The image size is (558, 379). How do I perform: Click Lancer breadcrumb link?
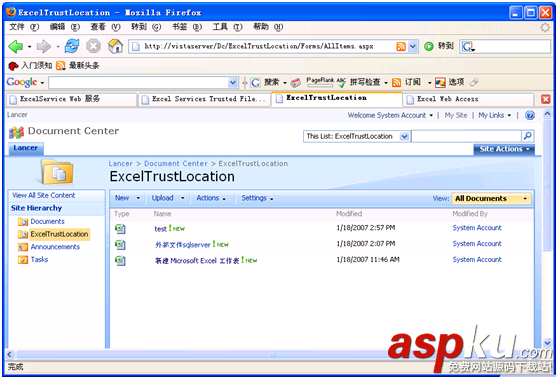120,164
